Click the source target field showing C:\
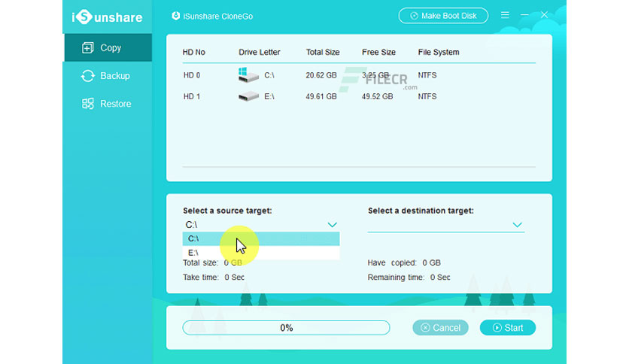Screen dimensions: 629x364 (261, 225)
